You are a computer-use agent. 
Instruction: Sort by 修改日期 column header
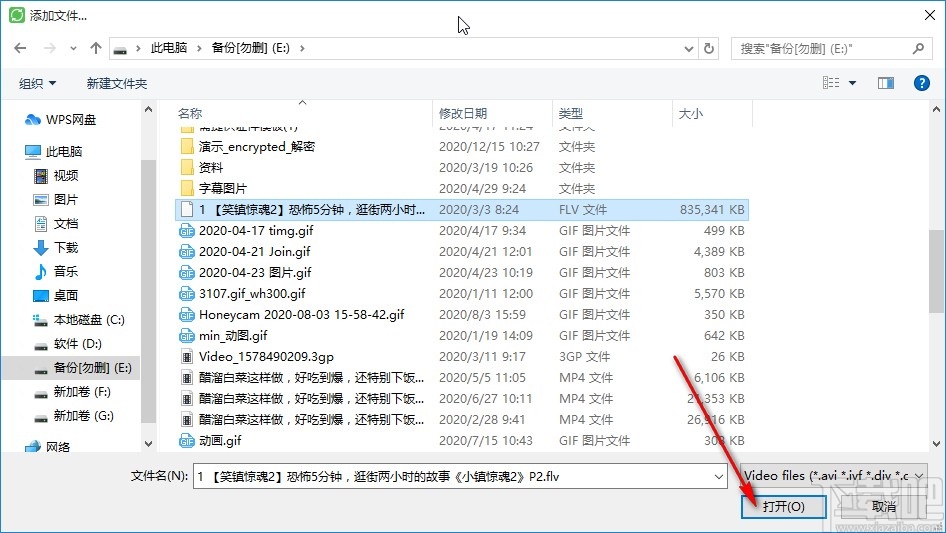pos(463,113)
